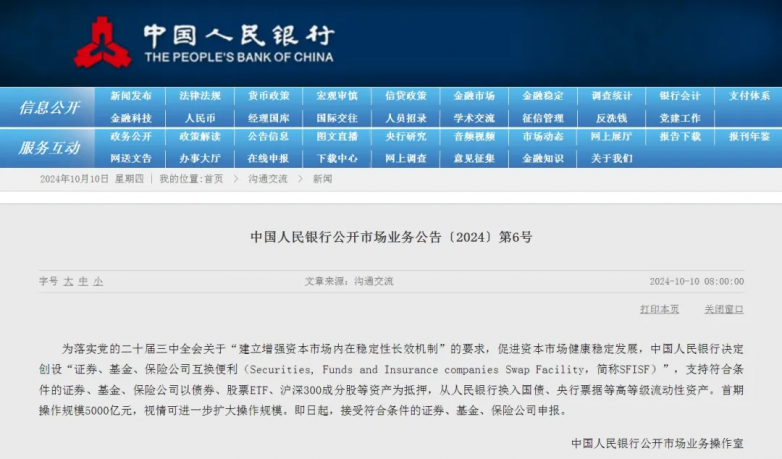Select 音频视频 menu item
The width and height of the screenshot is (782, 459).
[474, 137]
